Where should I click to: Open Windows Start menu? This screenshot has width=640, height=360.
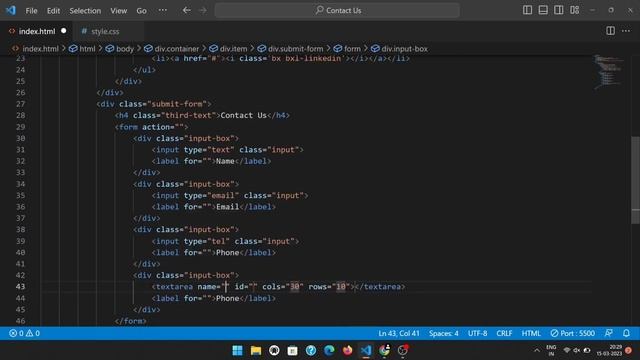[x=237, y=350]
